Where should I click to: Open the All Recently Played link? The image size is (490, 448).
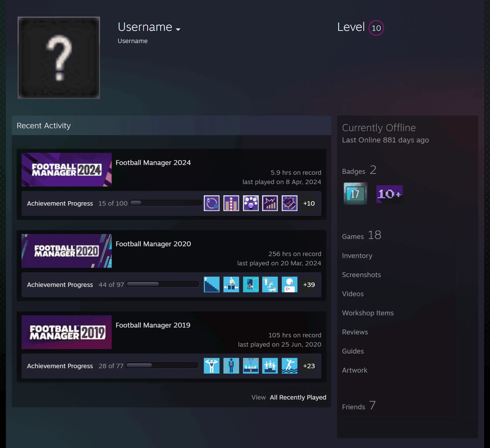pos(298,397)
